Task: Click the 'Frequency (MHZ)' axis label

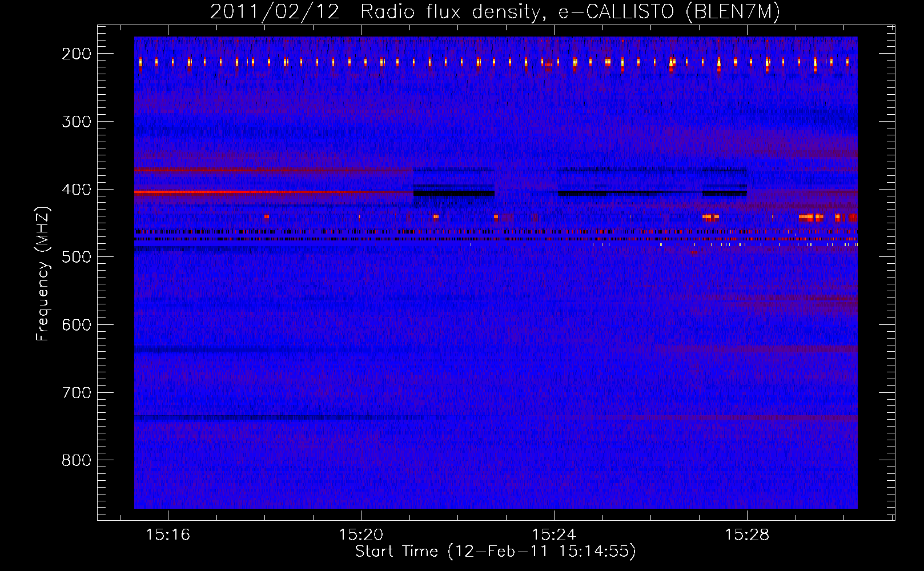Action: point(43,274)
